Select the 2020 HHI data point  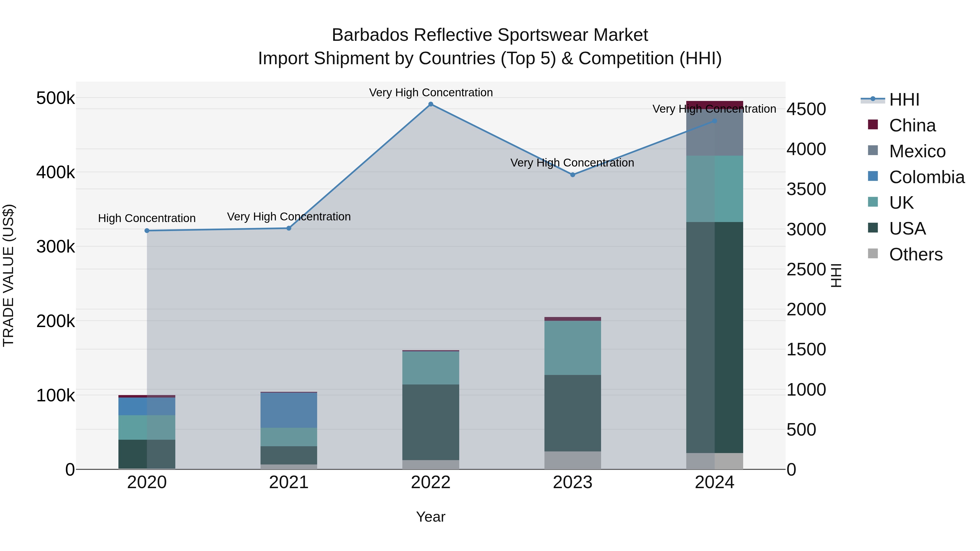[147, 230]
